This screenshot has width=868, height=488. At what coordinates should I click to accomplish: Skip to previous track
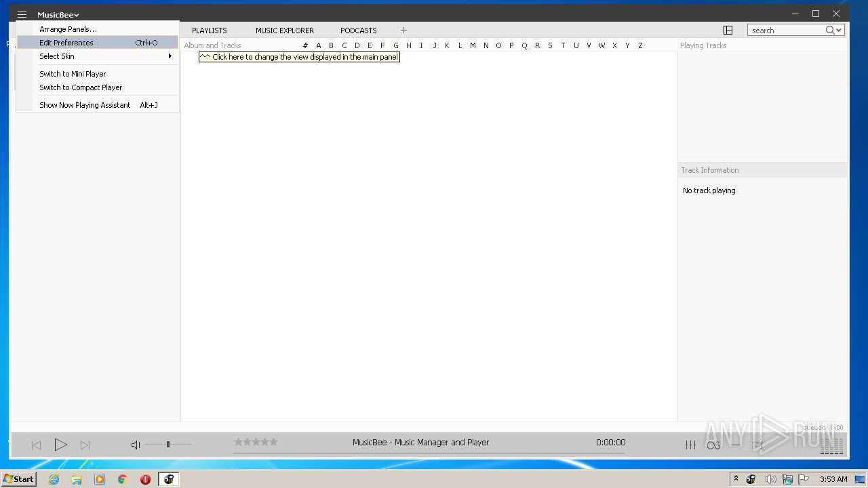(37, 445)
